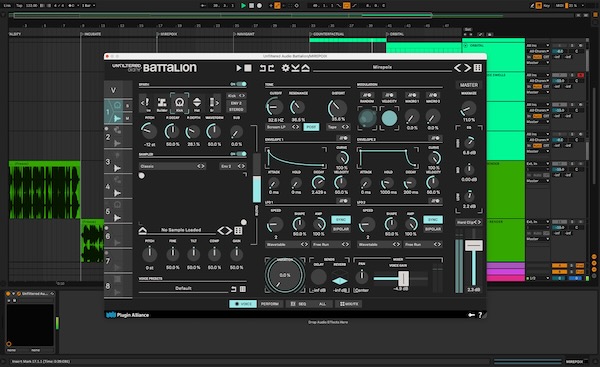Click the load preset eject icon in header
This screenshot has height=367, width=600.
[x=305, y=68]
